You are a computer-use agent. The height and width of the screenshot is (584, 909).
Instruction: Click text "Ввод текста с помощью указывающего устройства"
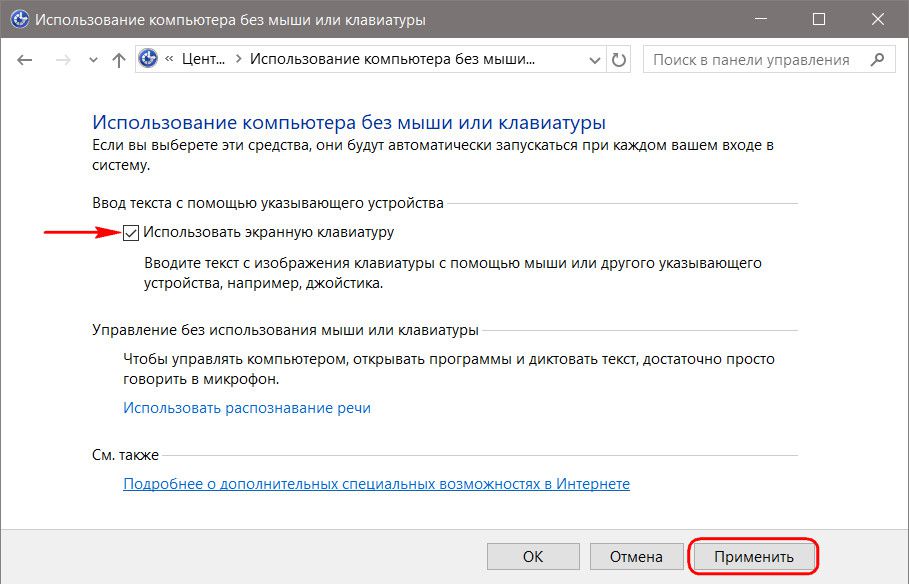coord(268,203)
